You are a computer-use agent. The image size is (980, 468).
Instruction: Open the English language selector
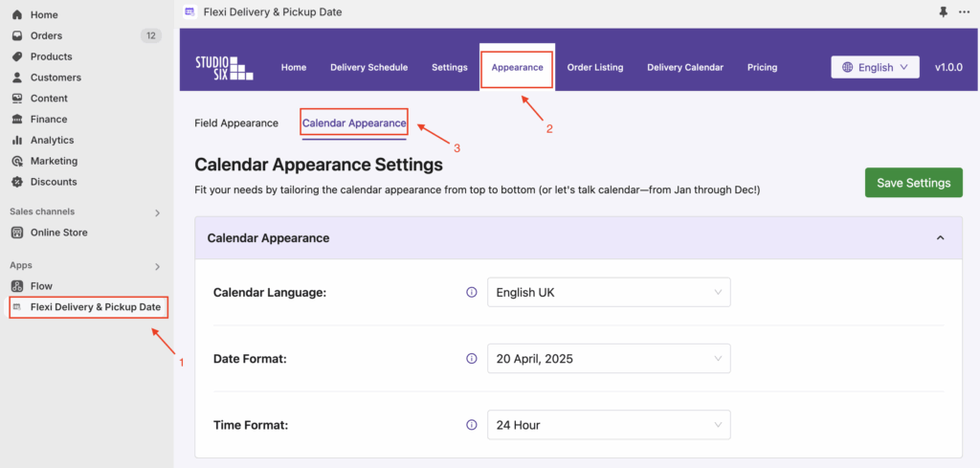coord(875,68)
